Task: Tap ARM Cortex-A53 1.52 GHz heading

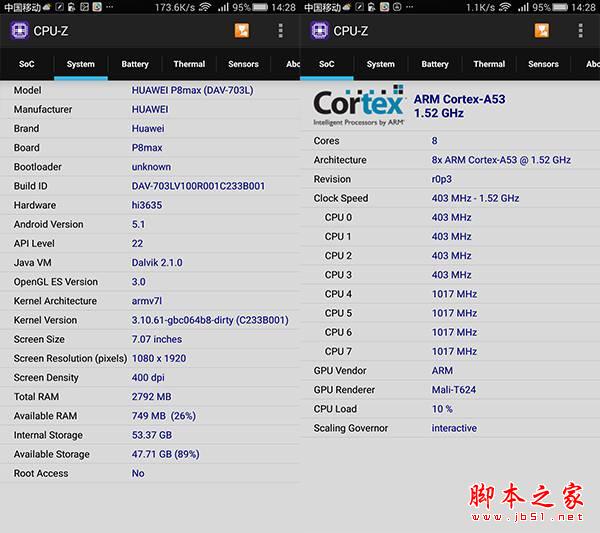Action: point(460,106)
